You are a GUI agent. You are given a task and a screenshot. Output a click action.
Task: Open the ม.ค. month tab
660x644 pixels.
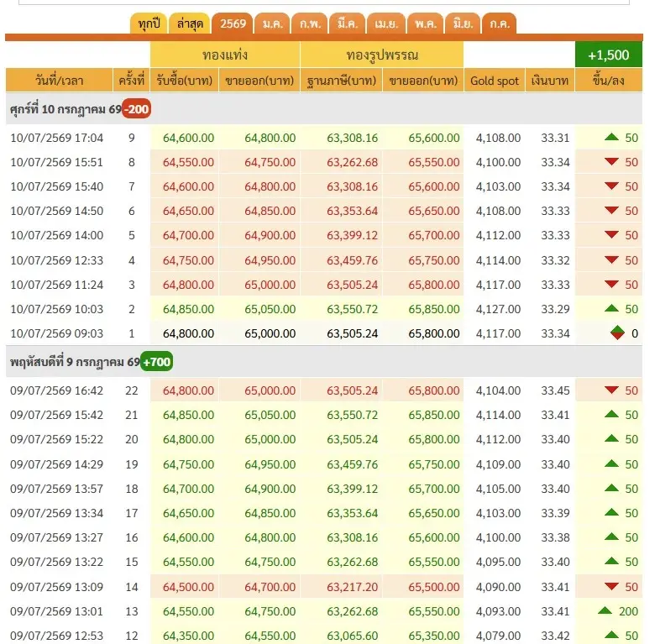(x=273, y=24)
